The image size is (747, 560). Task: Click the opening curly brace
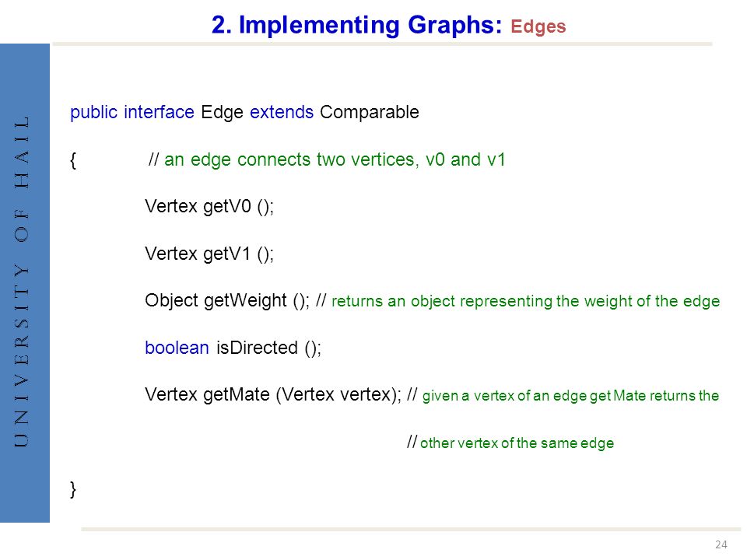73,160
